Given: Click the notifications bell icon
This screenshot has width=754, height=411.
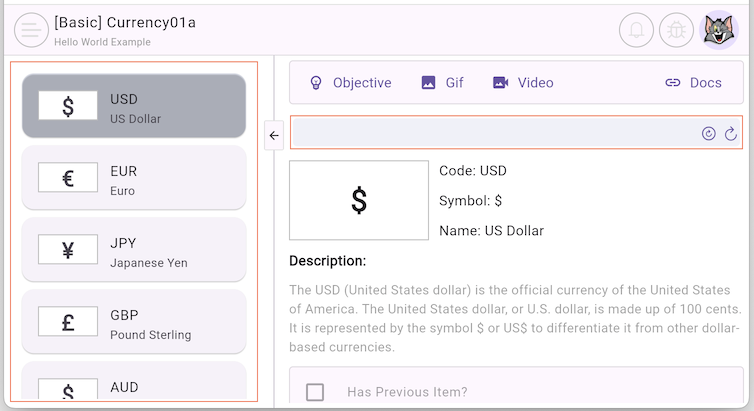Looking at the screenshot, I should 636,30.
